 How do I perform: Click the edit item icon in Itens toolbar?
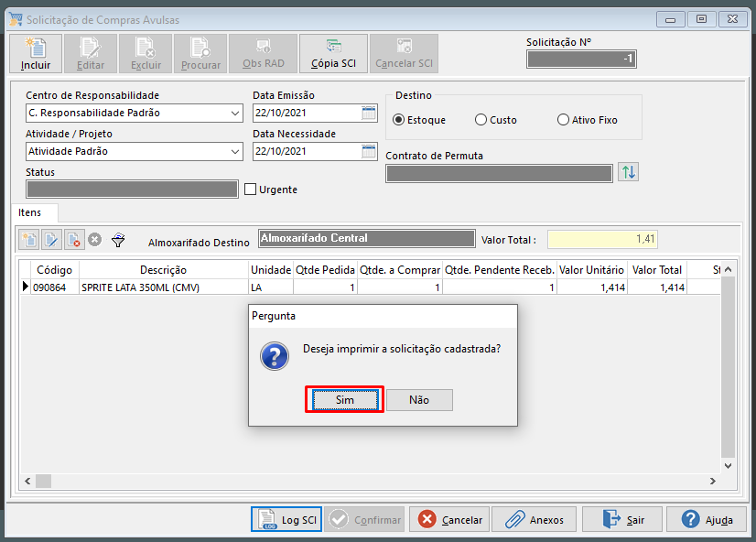51,240
